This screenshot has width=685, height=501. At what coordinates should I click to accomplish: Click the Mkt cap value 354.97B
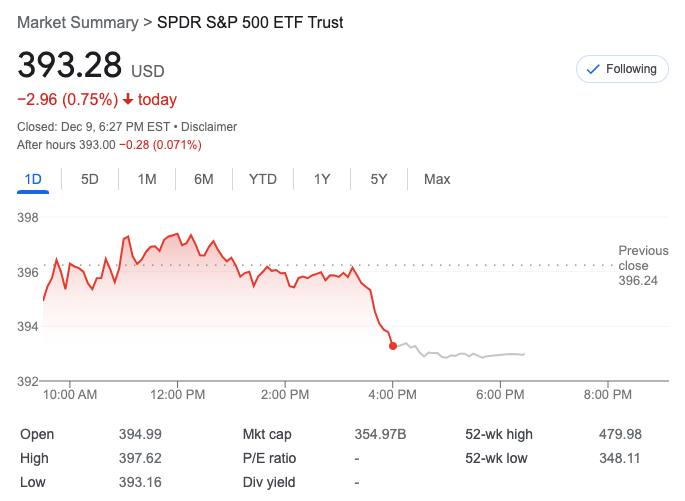pos(382,434)
